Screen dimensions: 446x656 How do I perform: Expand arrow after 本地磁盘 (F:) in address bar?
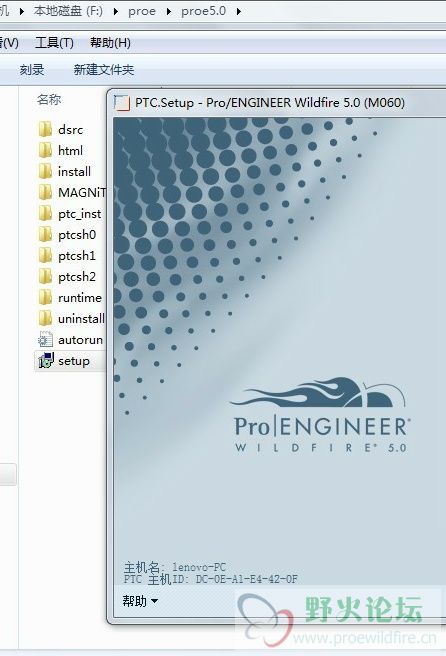pyautogui.click(x=115, y=11)
